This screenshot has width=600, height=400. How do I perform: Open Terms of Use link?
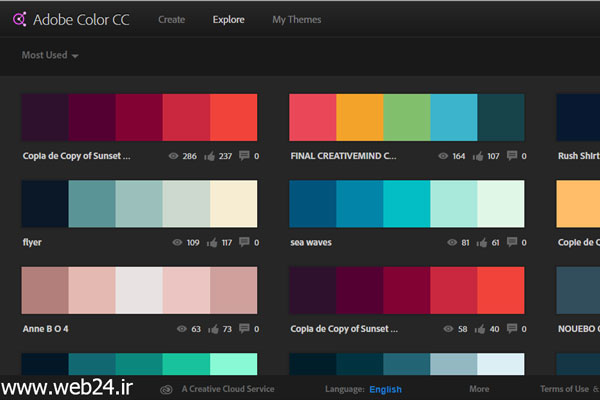click(564, 389)
